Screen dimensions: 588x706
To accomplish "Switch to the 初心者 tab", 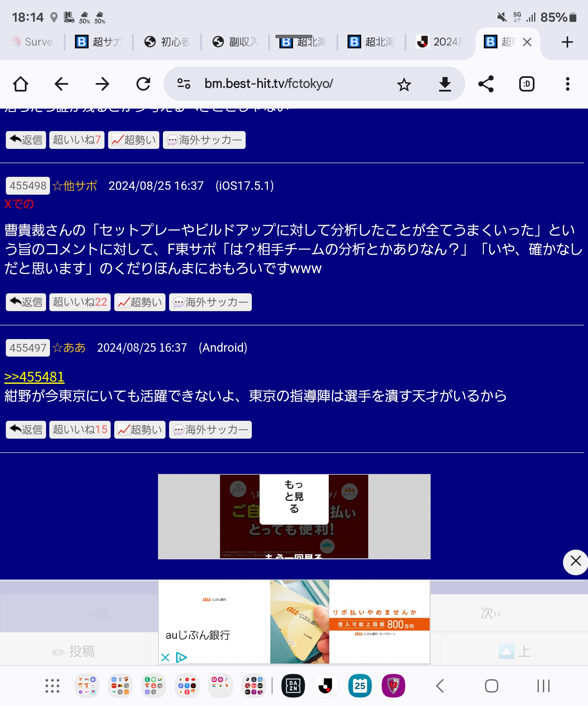I will (x=167, y=42).
